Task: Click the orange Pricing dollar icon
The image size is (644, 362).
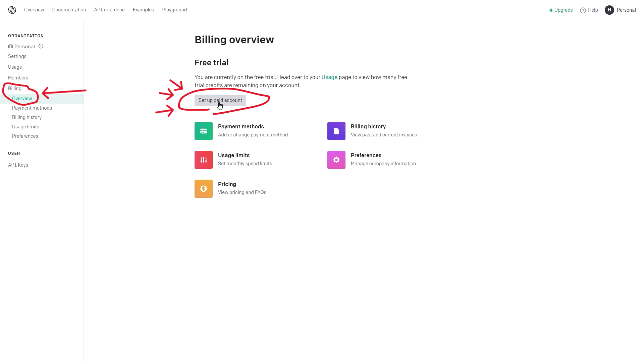Action: click(x=204, y=189)
